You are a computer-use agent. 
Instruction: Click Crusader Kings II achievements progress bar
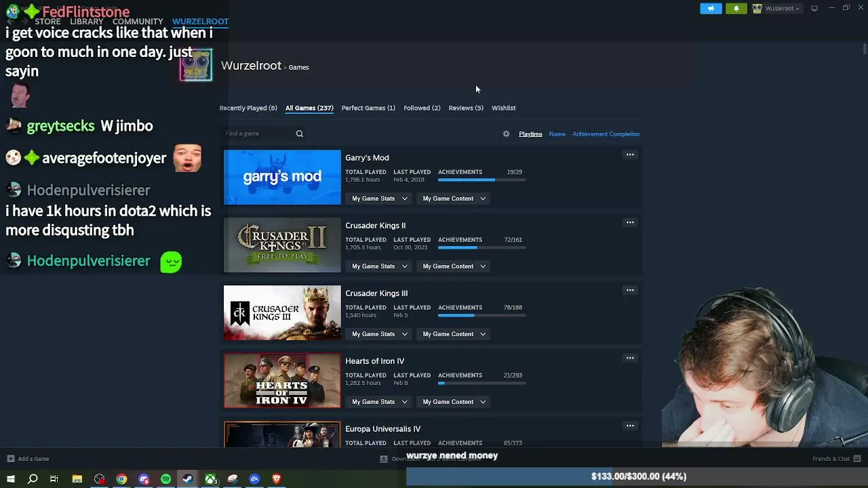coord(481,247)
